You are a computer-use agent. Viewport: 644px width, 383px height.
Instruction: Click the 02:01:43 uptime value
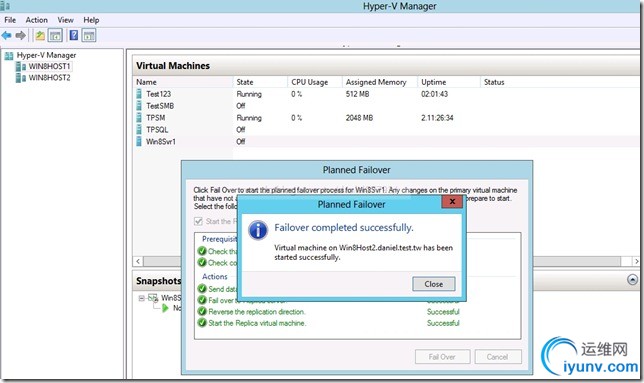pos(435,94)
